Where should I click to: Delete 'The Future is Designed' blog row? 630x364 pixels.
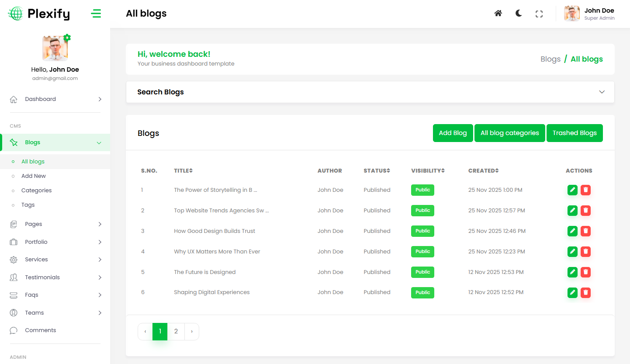pyautogui.click(x=586, y=272)
